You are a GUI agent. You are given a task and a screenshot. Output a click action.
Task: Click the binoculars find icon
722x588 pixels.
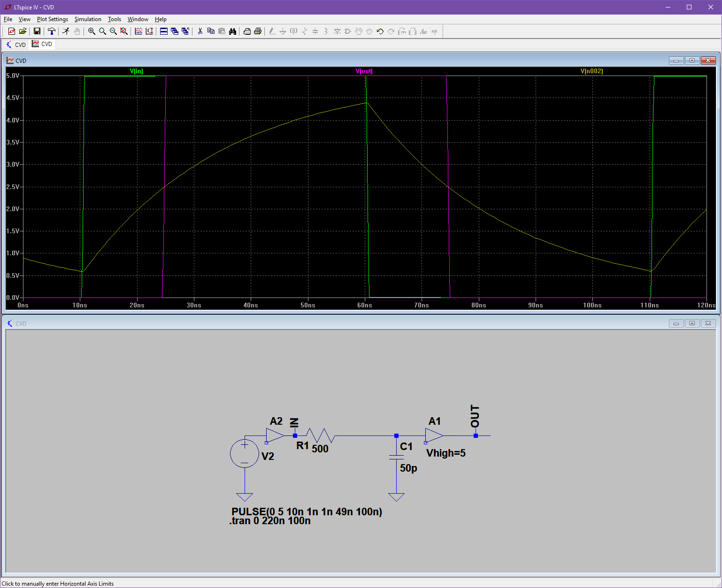pos(232,31)
